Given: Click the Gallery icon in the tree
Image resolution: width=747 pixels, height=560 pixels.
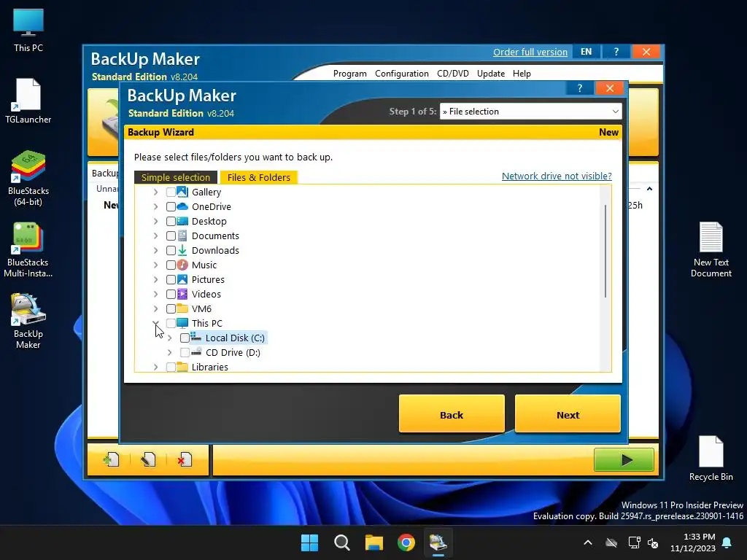Looking at the screenshot, I should tap(182, 192).
